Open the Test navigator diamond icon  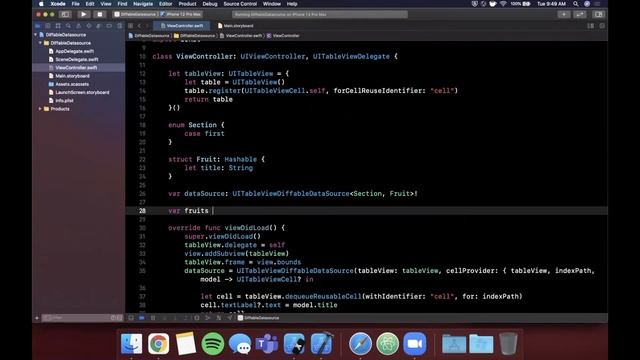click(x=89, y=26)
